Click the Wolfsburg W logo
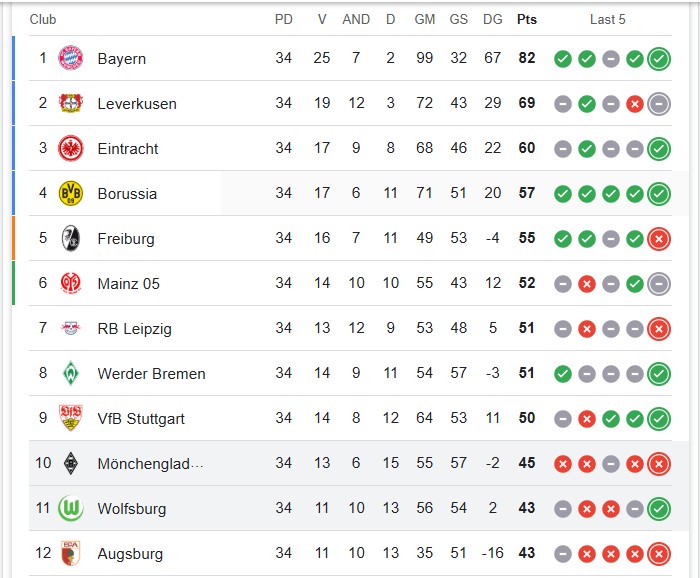Image resolution: width=700 pixels, height=578 pixels. click(x=71, y=508)
